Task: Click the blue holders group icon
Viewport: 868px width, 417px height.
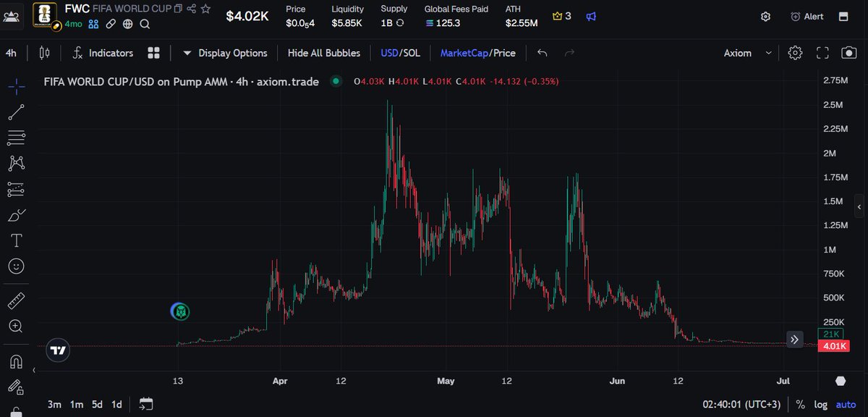Action: click(93, 24)
